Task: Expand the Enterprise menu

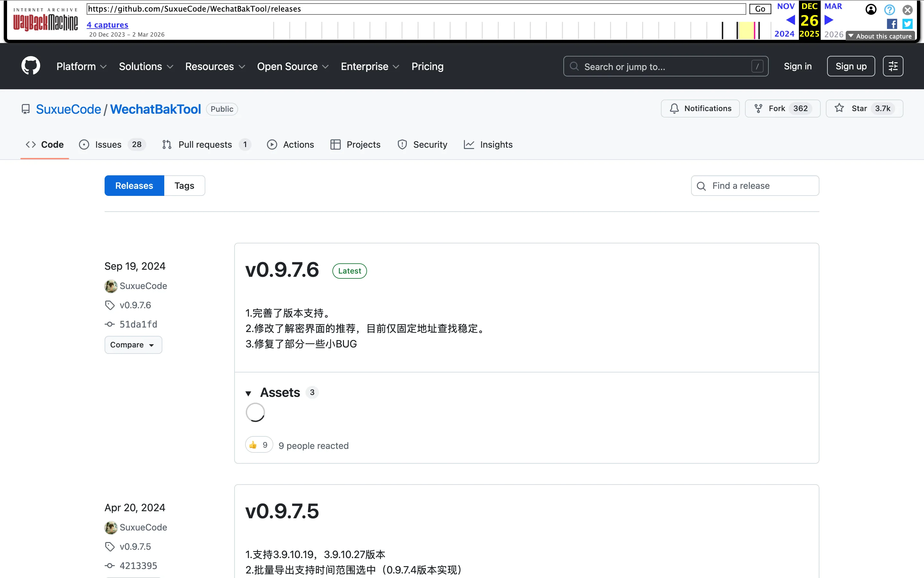Action: point(370,66)
